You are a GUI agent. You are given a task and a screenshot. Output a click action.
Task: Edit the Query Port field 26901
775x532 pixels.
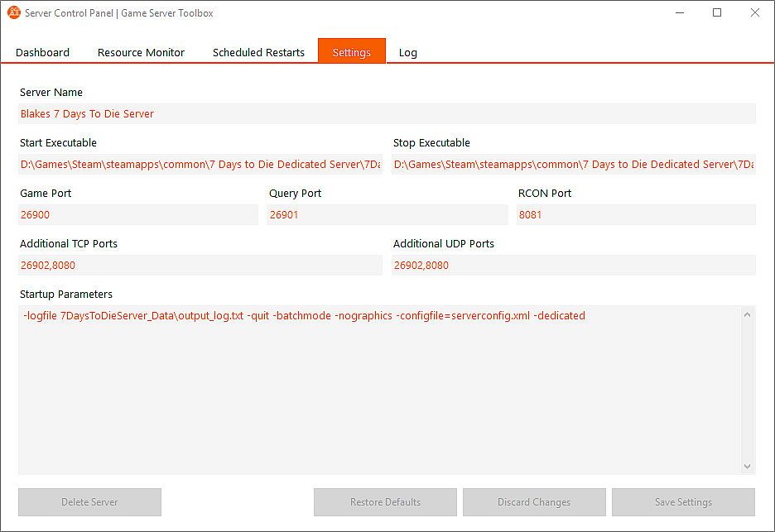(387, 214)
